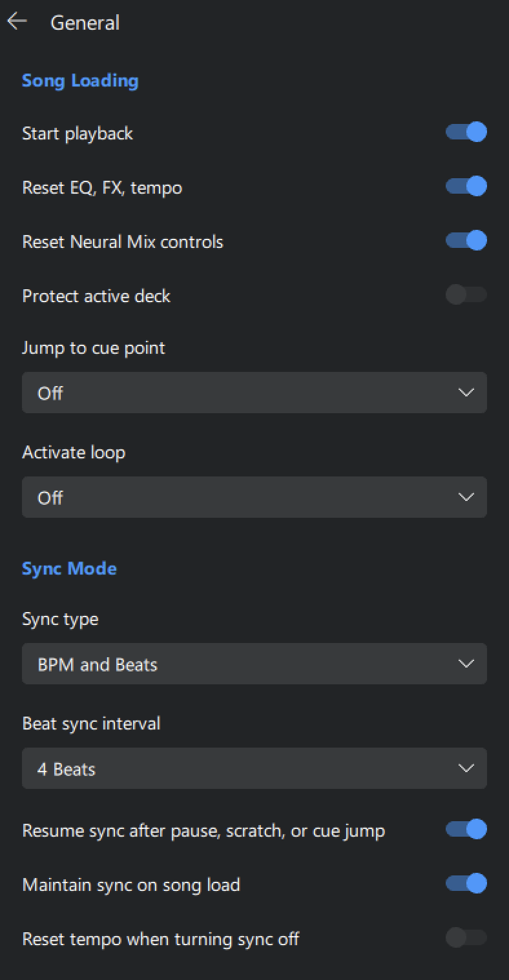Open the Jump to cue point dropdown
Screen dimensions: 509x980
pyautogui.click(x=254, y=393)
